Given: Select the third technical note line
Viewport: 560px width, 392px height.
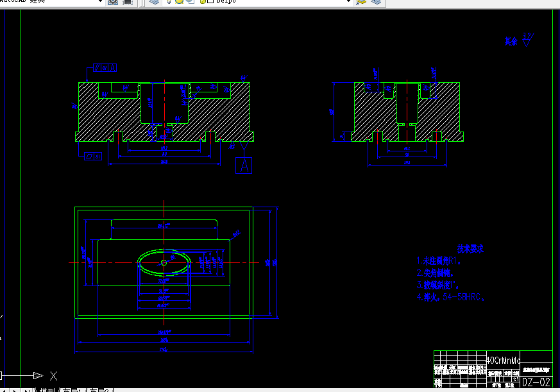Looking at the screenshot, I should pyautogui.click(x=437, y=285).
